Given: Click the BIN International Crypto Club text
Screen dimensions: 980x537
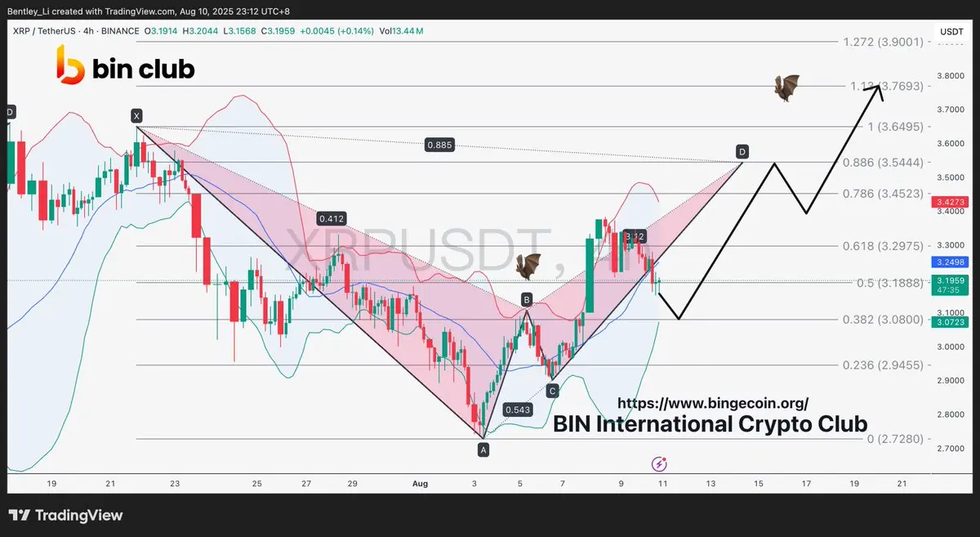Looking at the screenshot, I should click(710, 424).
